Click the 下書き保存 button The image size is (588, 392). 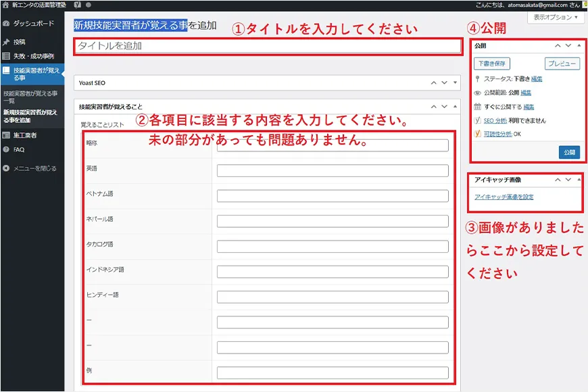pos(491,64)
